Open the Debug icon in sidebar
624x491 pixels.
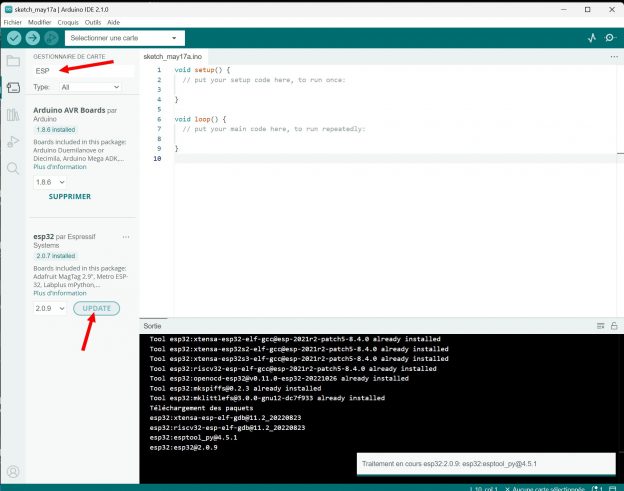click(x=13, y=142)
